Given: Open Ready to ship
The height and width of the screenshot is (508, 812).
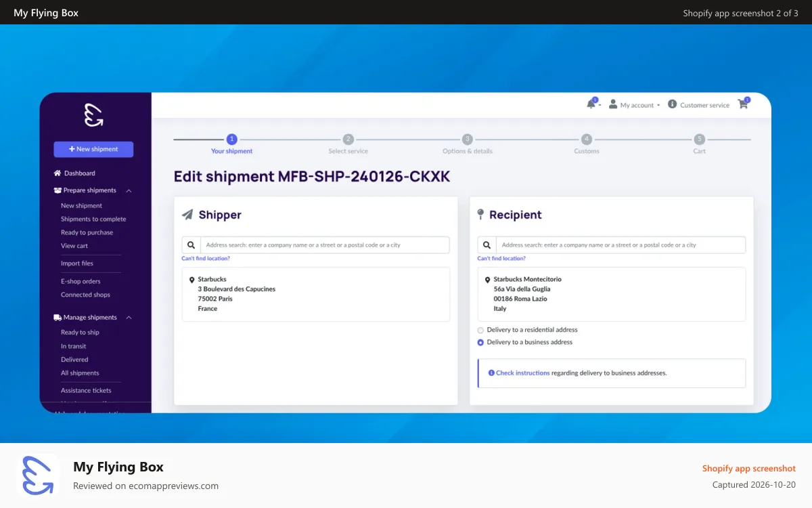Looking at the screenshot, I should tap(80, 333).
